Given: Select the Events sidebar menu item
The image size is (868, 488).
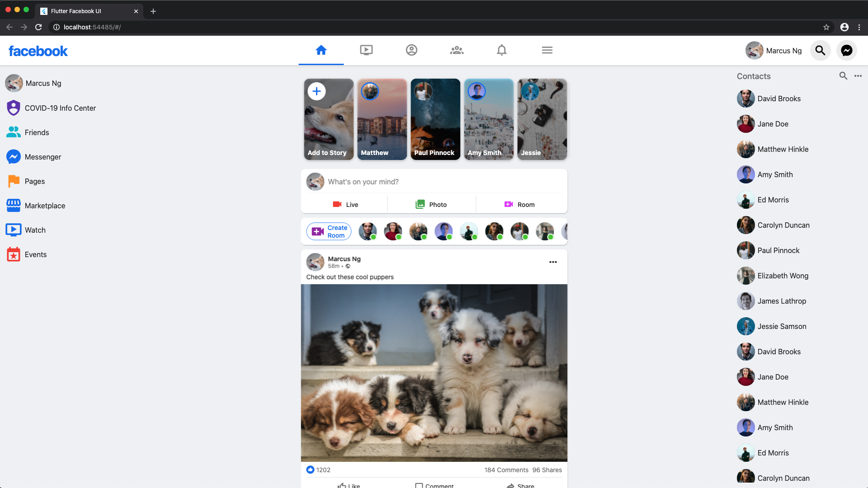Looking at the screenshot, I should (35, 254).
